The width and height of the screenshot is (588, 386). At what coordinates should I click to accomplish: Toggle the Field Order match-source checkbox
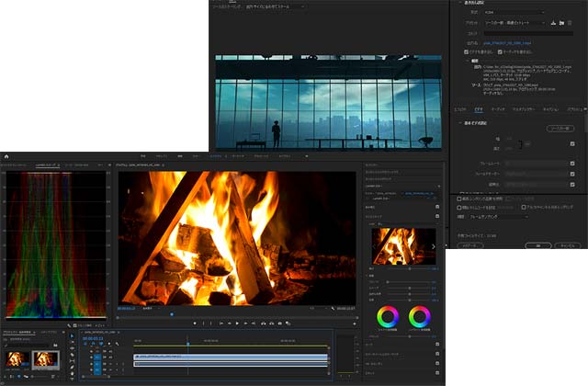coord(572,174)
